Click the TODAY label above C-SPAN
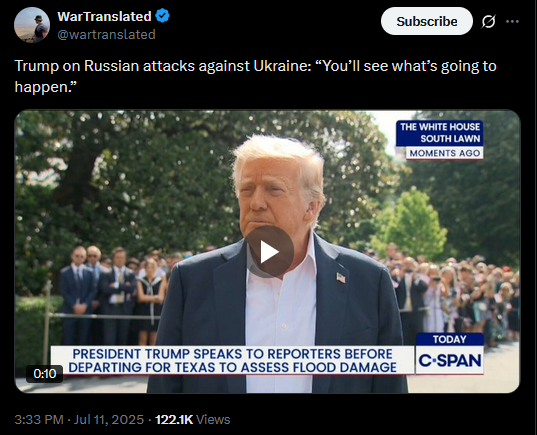The image size is (537, 435). (x=450, y=339)
